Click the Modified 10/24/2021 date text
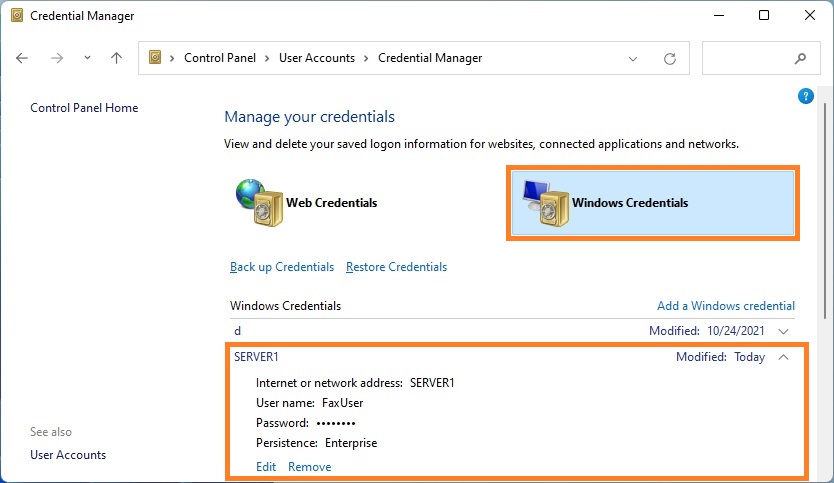Screen dimensions: 834x483 (707, 331)
